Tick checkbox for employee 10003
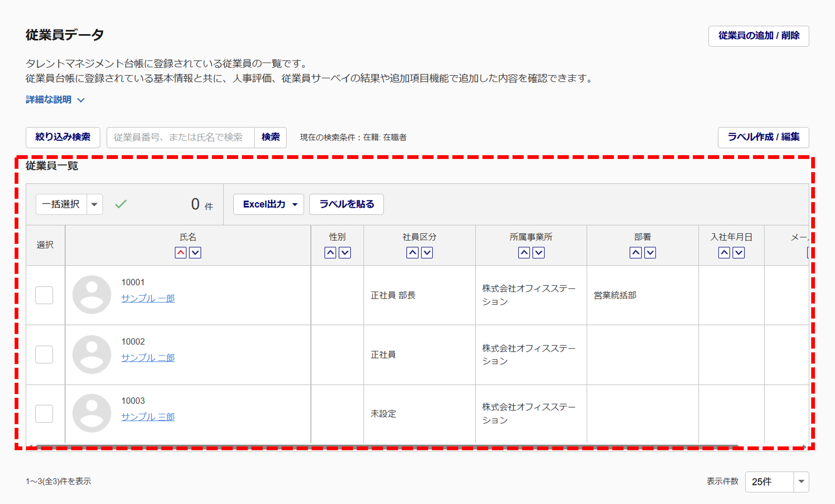The width and height of the screenshot is (835, 504). [x=44, y=413]
